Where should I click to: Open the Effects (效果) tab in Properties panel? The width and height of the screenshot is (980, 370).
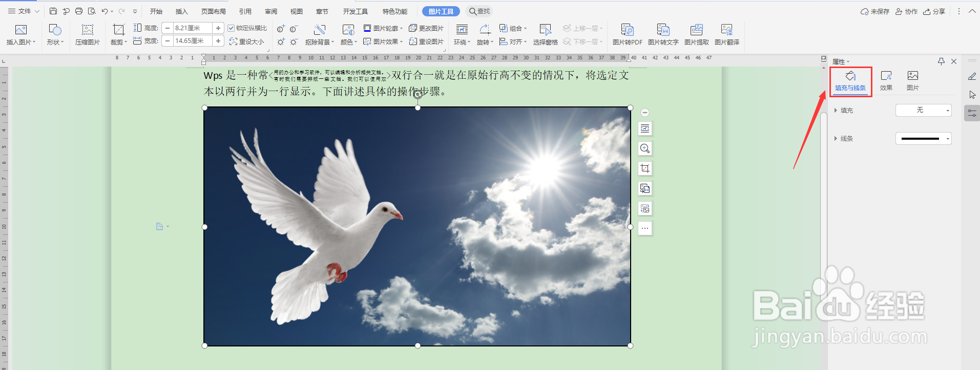pos(886,81)
